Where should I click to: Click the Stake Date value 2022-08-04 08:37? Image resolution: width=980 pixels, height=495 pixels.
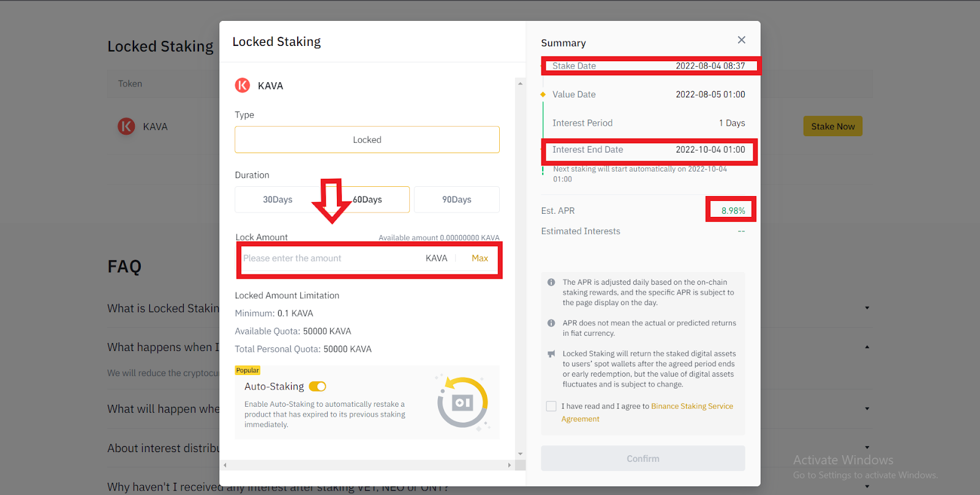click(x=710, y=66)
